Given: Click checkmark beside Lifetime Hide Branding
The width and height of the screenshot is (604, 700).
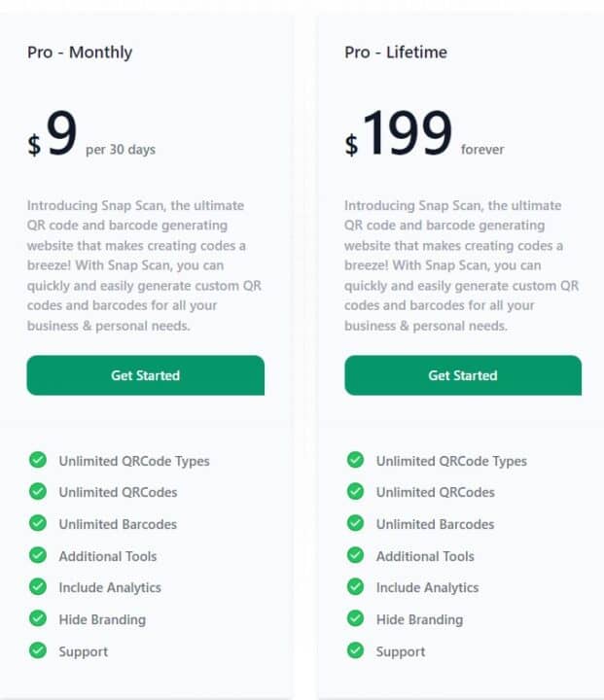Looking at the screenshot, I should click(x=356, y=618).
